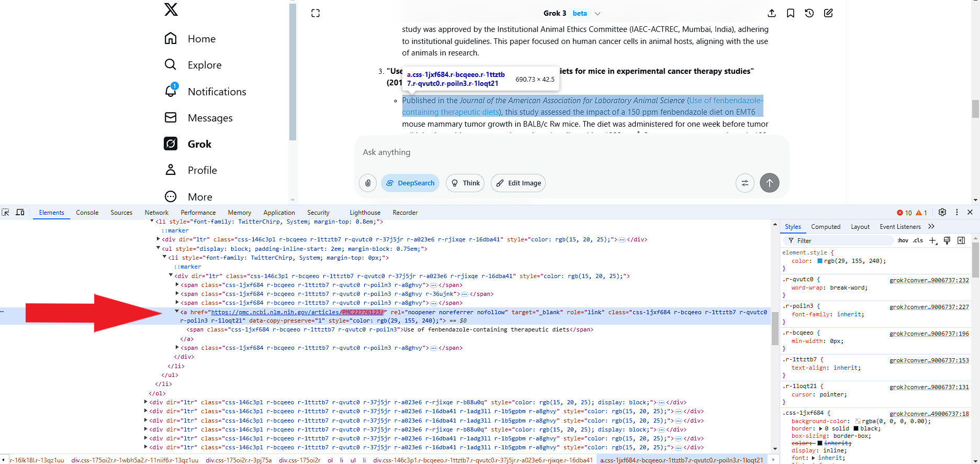Open the Messages envelope icon
Viewport: 980px width, 464px height.
point(171,117)
